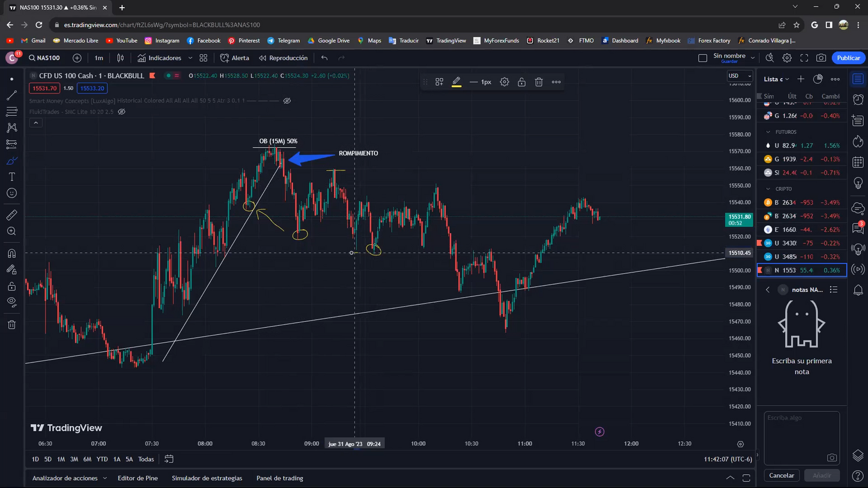The width and height of the screenshot is (868, 488).
Task: Open the indicator templates grid icon
Action: (204, 58)
